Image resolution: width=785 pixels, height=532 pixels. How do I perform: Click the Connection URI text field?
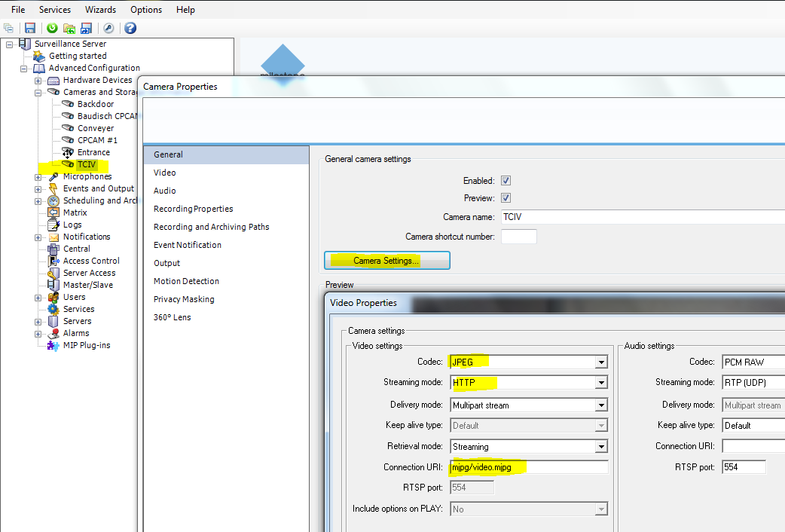pyautogui.click(x=528, y=467)
